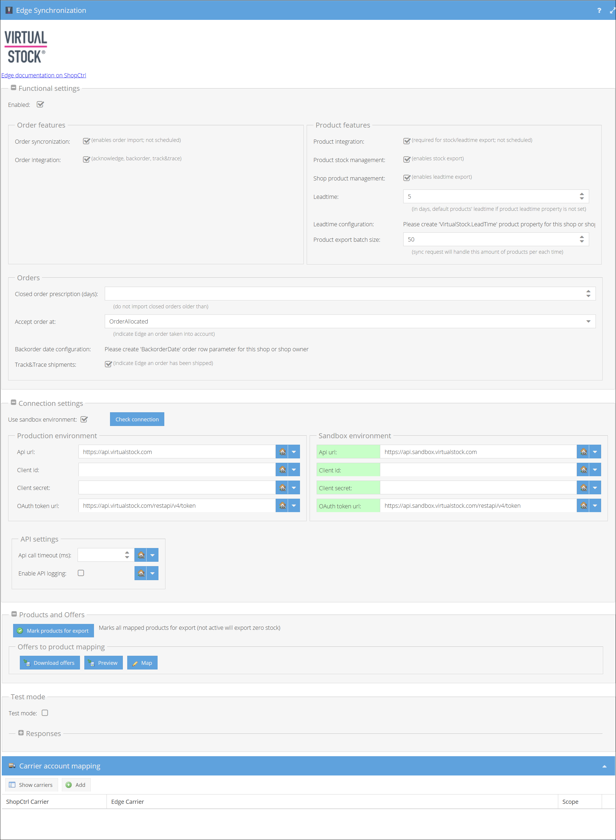Click the Production Client secret field
Image resolution: width=616 pixels, height=840 pixels.
[177, 488]
